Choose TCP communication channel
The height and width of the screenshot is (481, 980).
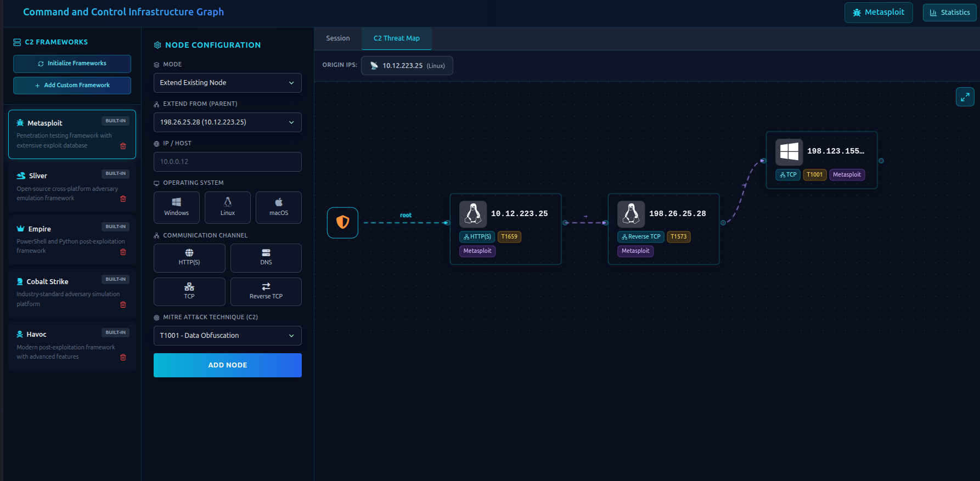[x=189, y=292]
